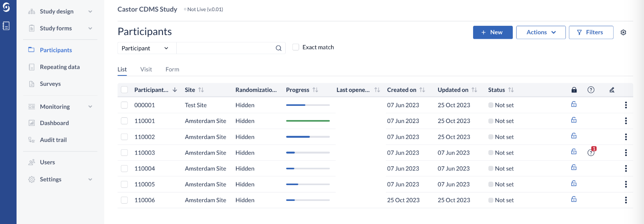Click the signature column header icon
Viewport: 644px width, 224px height.
click(x=612, y=90)
